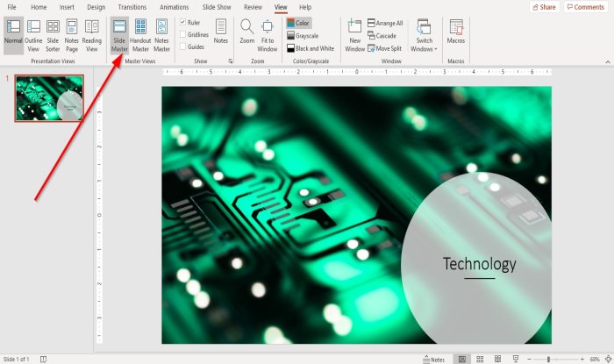
Task: Open Notes Page view
Action: 72,36
